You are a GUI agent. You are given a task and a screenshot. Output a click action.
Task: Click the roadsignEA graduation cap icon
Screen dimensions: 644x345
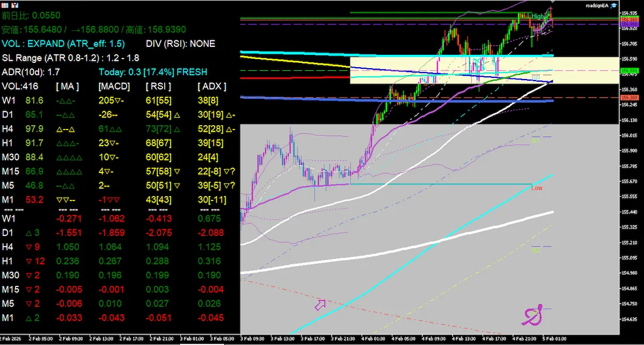(612, 5)
